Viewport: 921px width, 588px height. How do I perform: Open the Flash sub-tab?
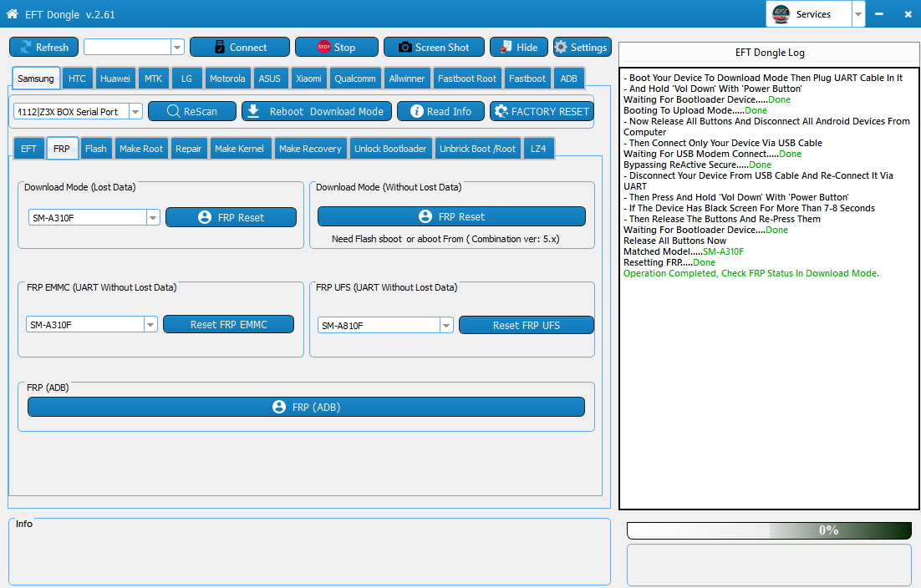[x=96, y=149]
